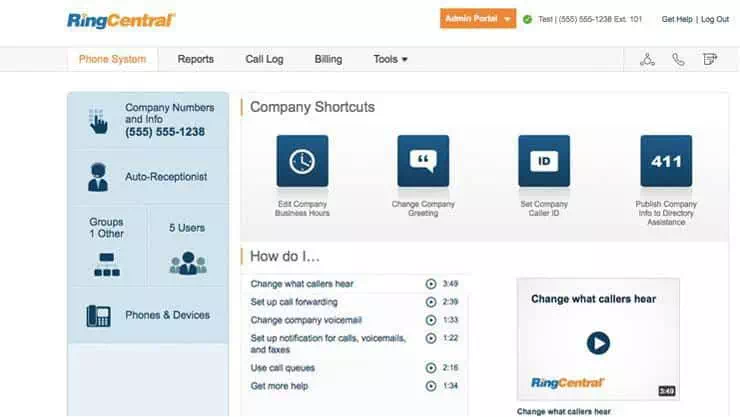
Task: Select 'Change what callers hear' row
Action: tap(354, 284)
